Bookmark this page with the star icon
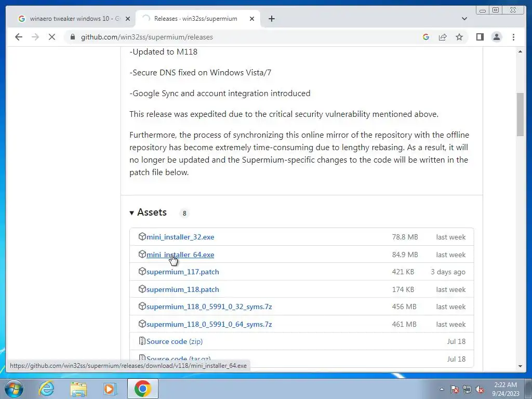Image resolution: width=532 pixels, height=399 pixels. tap(459, 37)
